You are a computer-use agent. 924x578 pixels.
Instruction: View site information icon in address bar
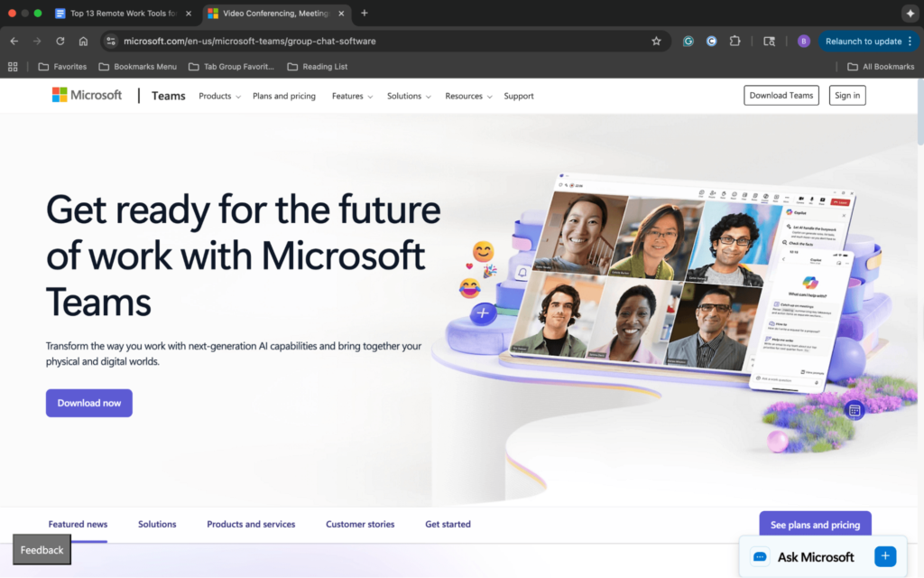[111, 42]
